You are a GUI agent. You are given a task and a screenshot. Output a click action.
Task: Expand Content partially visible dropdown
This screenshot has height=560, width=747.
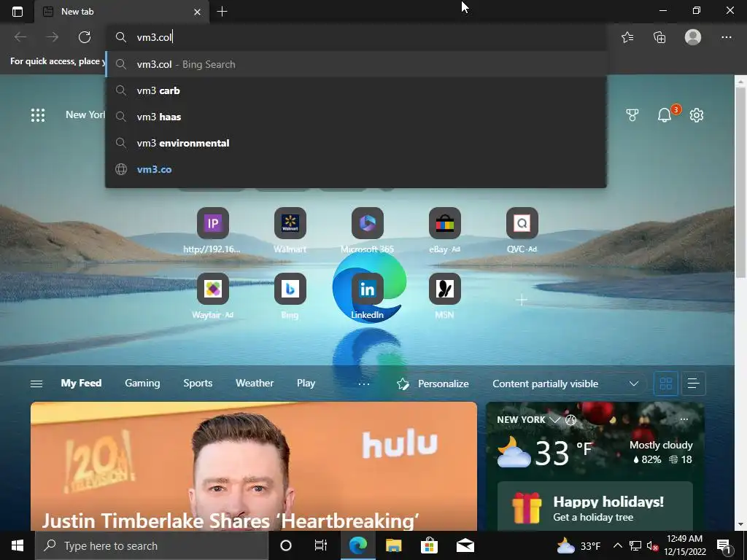(565, 384)
